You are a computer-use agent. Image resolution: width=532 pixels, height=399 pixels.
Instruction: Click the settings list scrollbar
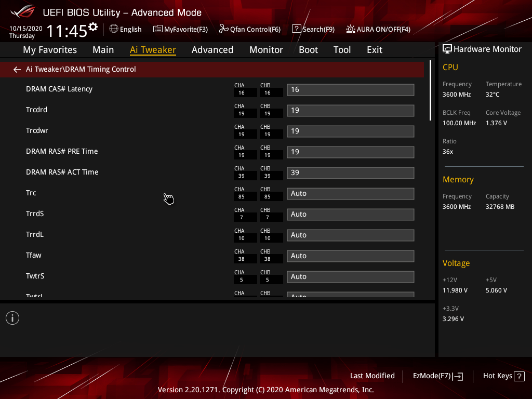(x=430, y=90)
